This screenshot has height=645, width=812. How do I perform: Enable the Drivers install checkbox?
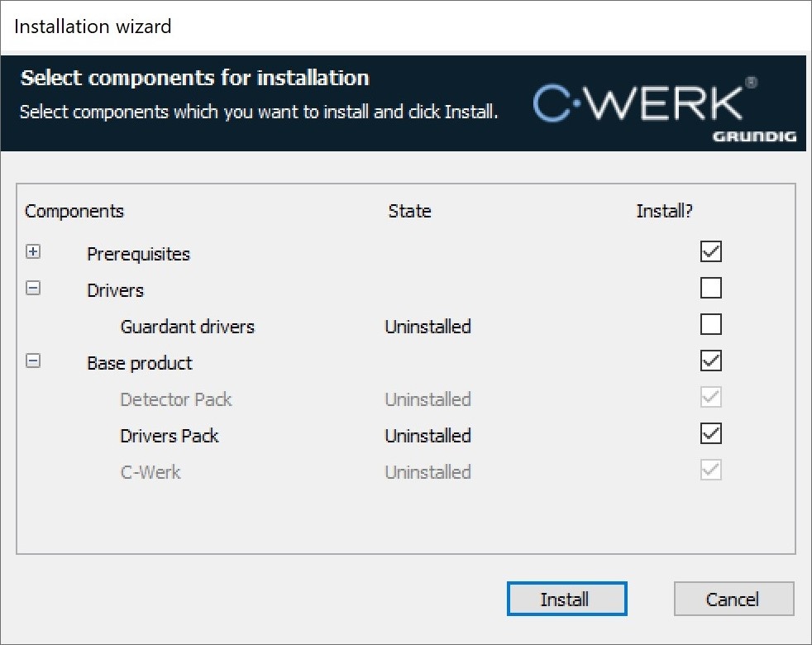(x=710, y=288)
